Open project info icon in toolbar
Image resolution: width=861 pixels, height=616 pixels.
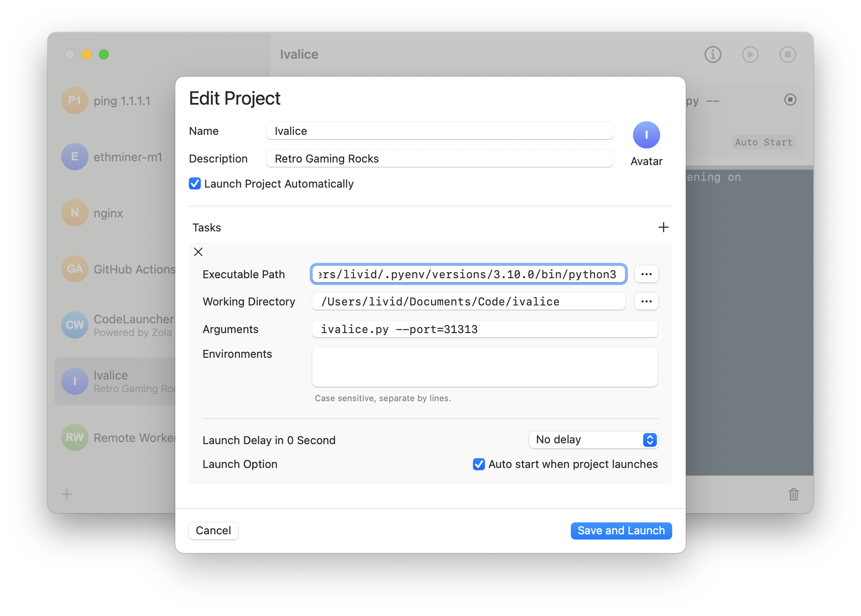pyautogui.click(x=713, y=54)
